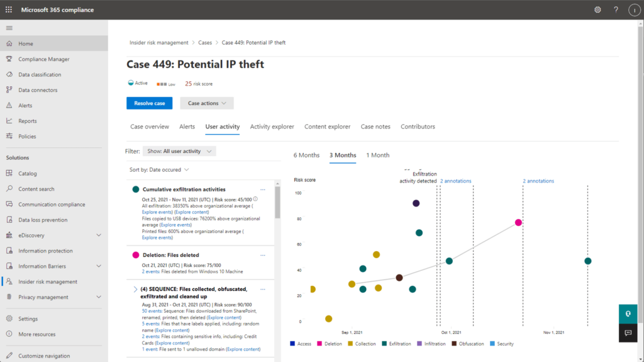644x362 pixels.
Task: Toggle Collection legend in chart
Action: click(362, 344)
